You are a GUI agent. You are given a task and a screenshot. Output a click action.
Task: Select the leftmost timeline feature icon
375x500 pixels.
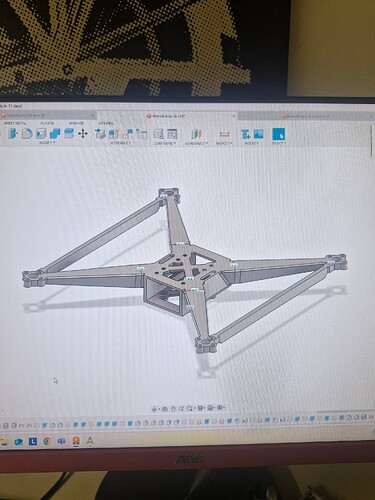pos(6,426)
